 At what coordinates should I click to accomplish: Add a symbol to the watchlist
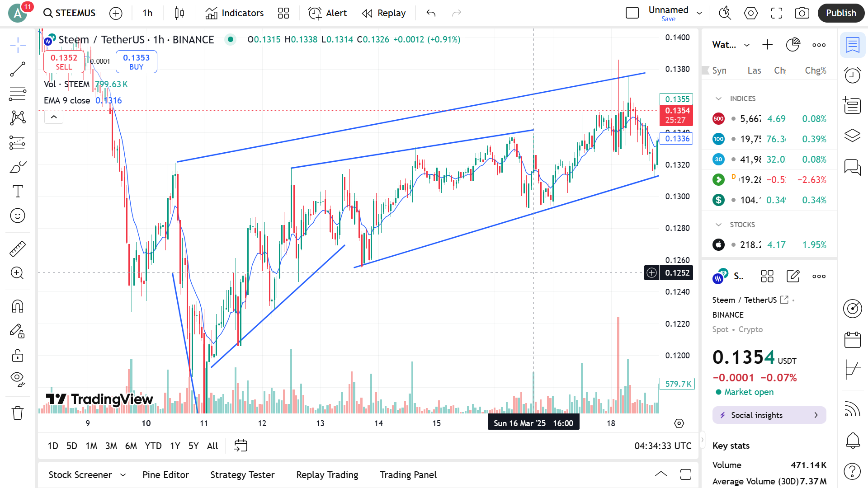click(768, 45)
